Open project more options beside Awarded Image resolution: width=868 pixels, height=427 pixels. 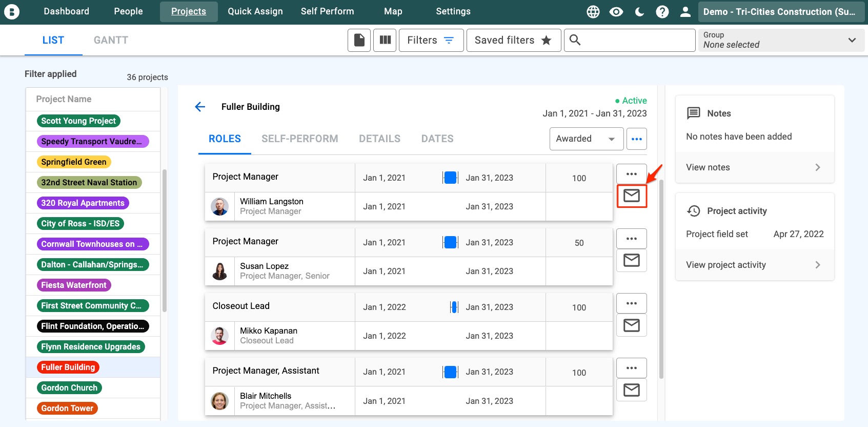(637, 139)
